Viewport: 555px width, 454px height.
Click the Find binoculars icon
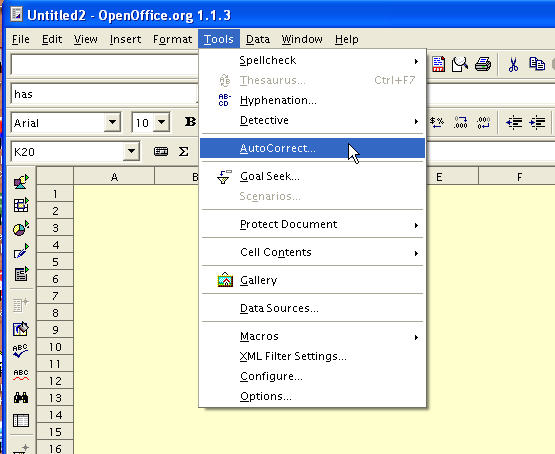[x=21, y=398]
